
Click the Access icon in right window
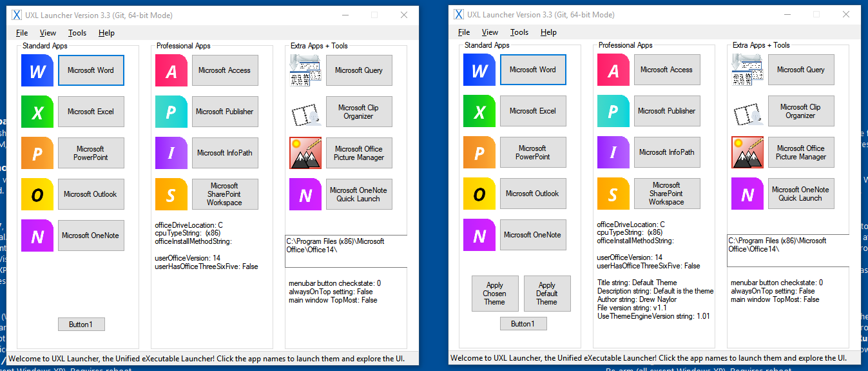pyautogui.click(x=613, y=70)
